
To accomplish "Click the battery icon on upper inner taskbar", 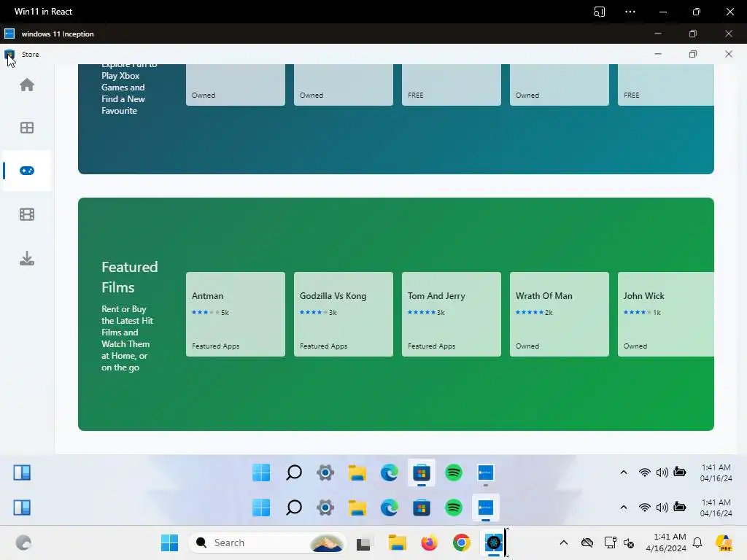I will pos(680,472).
